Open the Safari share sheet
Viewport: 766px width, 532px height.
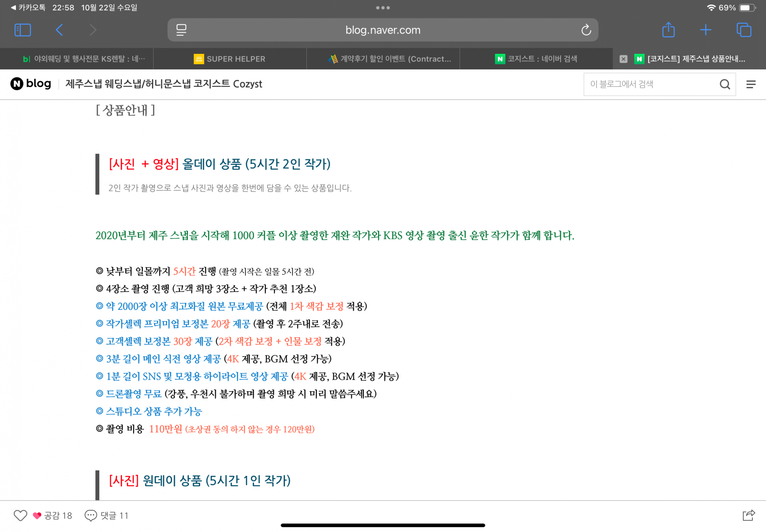coord(668,30)
